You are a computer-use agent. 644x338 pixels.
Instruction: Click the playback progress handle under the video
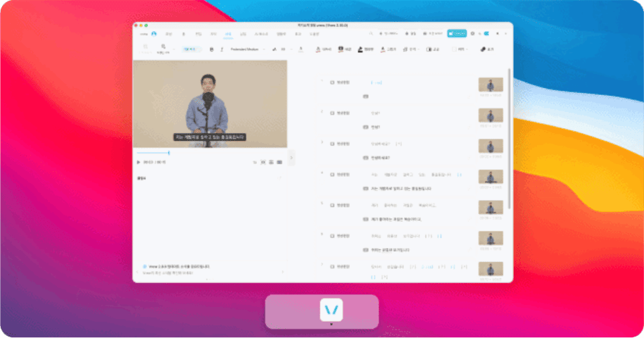169,153
